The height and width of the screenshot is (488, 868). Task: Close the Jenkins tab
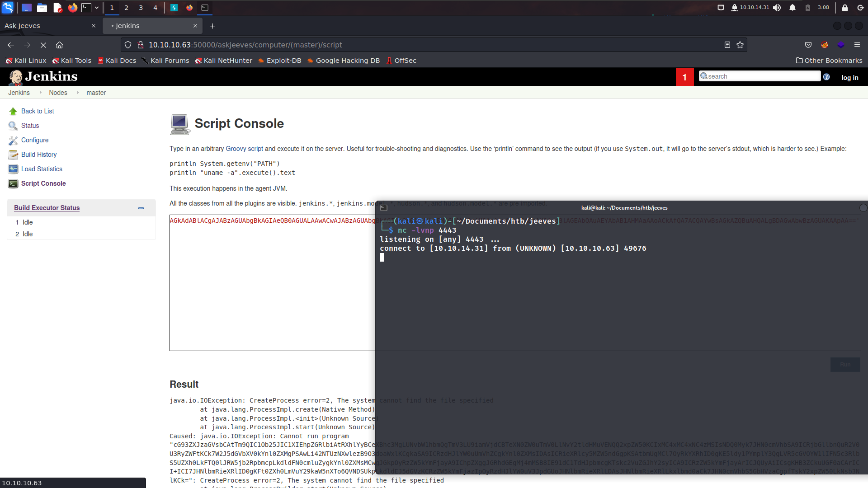coord(195,26)
